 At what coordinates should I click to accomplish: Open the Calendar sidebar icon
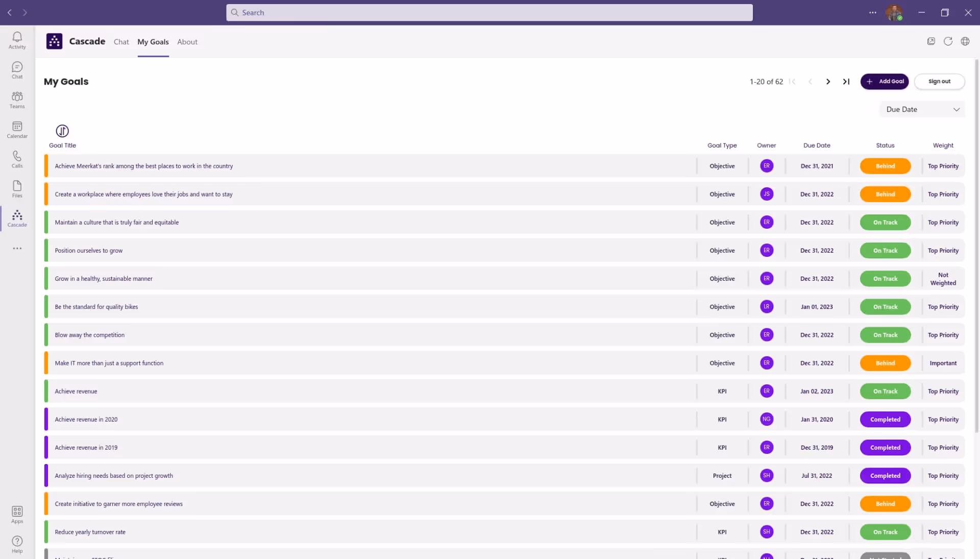pos(17,129)
